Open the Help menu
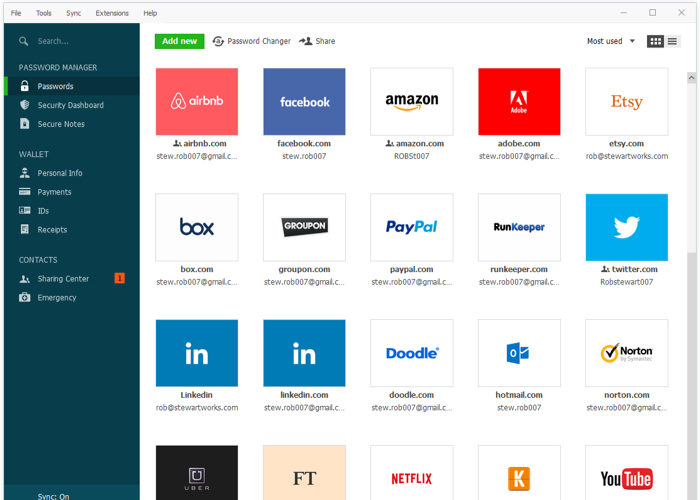Screen dimensions: 700x500 (x=150, y=13)
